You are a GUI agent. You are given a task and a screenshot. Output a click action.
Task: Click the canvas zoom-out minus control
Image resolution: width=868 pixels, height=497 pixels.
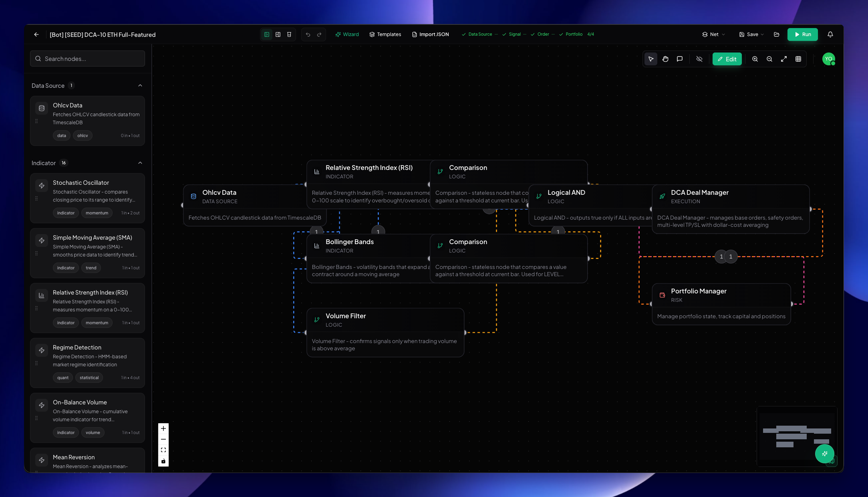(x=163, y=439)
